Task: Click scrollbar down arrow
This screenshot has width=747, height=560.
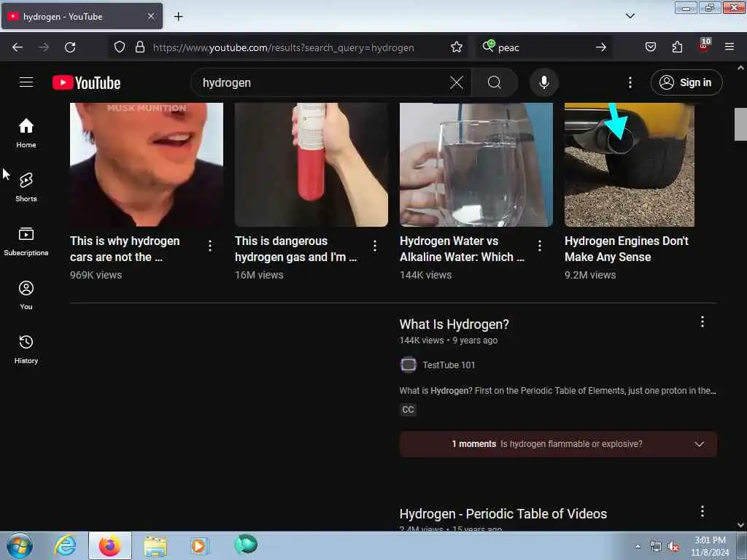Action: pos(740,525)
